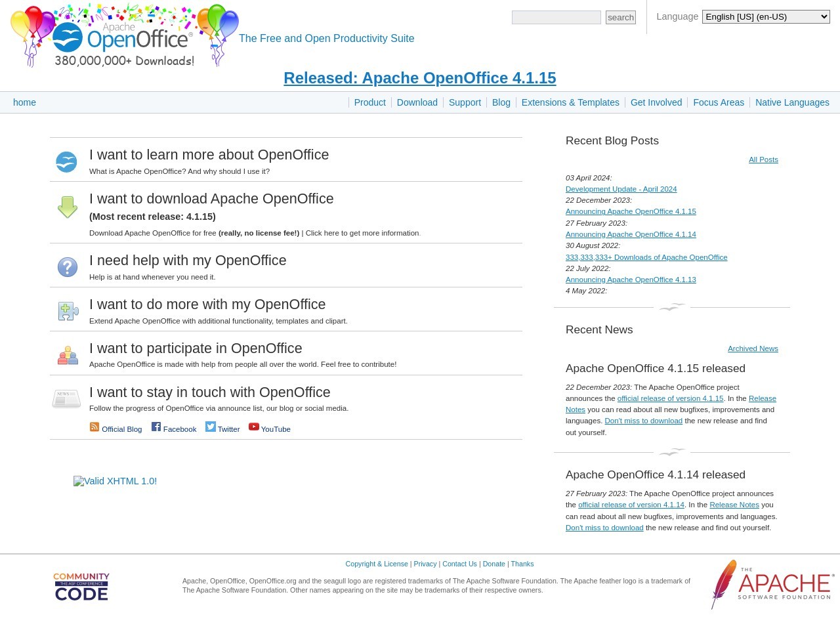Screen dimensions: 840x630
Task: Click the YouTube play icon
Action: click(254, 427)
